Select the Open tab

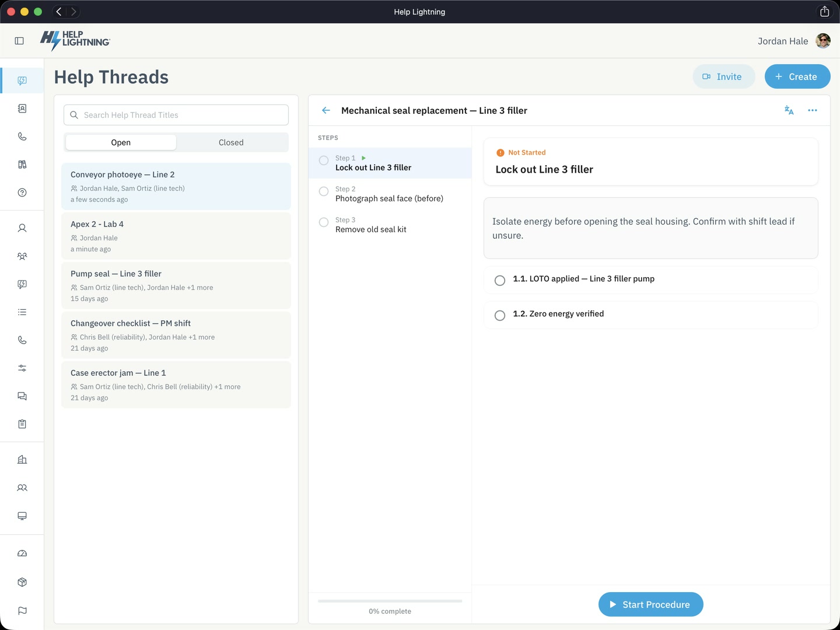[x=121, y=142]
